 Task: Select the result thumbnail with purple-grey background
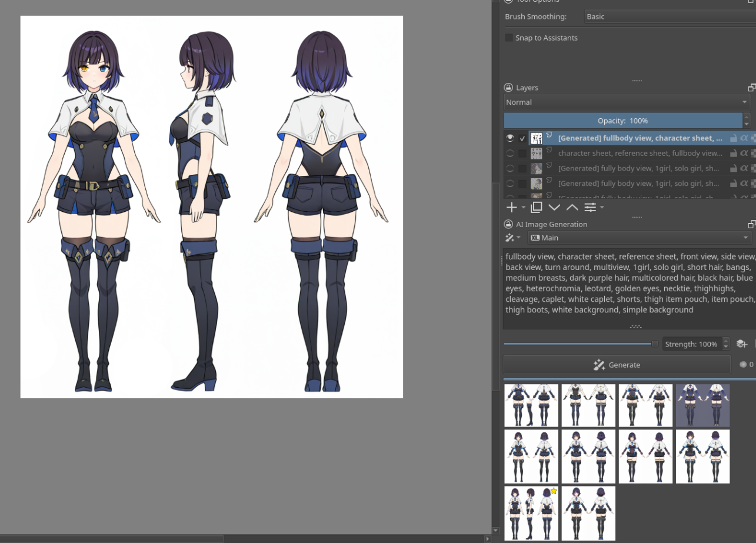702,405
